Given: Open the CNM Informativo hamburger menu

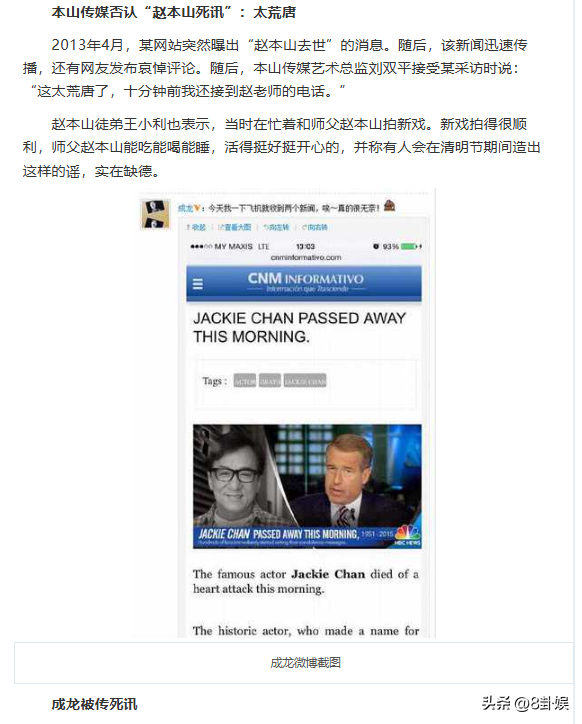Looking at the screenshot, I should [198, 284].
